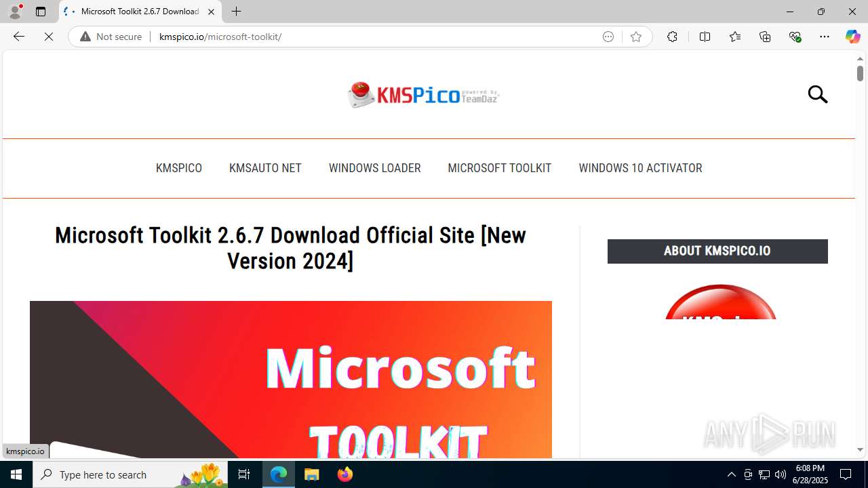Image resolution: width=868 pixels, height=488 pixels.
Task: Open the notification center
Action: coord(846,474)
